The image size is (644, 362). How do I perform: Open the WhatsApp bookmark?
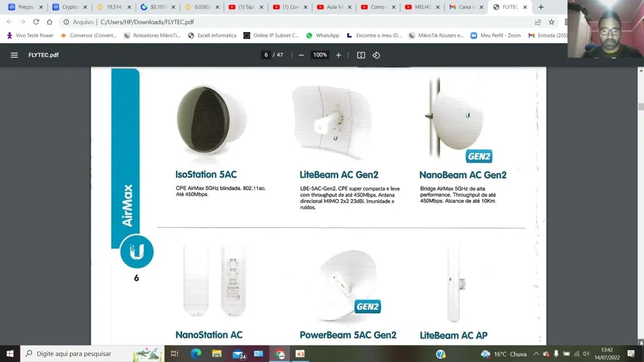[x=323, y=35]
